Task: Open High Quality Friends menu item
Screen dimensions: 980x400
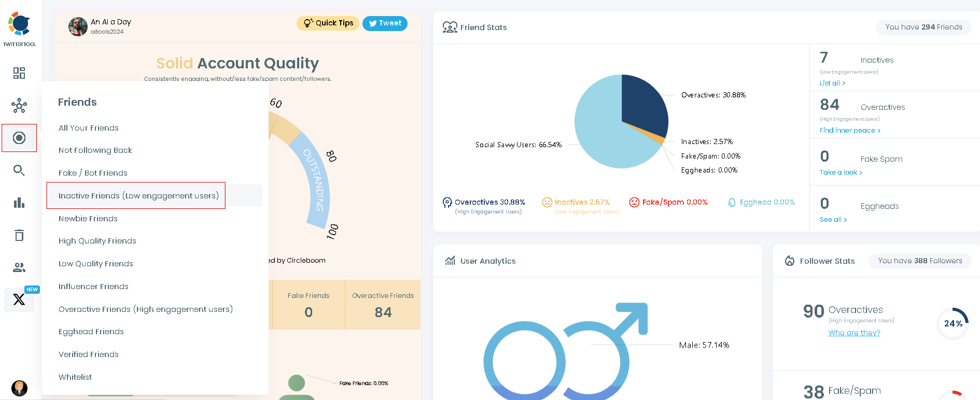Action: point(97,241)
